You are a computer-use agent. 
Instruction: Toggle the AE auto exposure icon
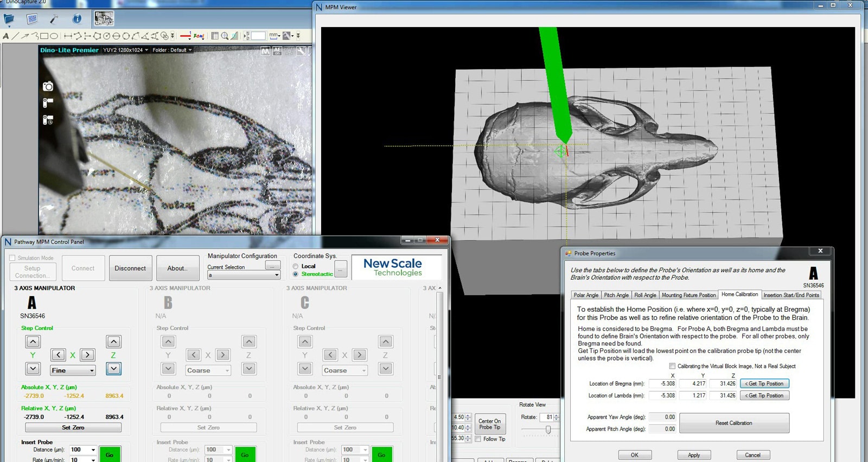[x=277, y=50]
